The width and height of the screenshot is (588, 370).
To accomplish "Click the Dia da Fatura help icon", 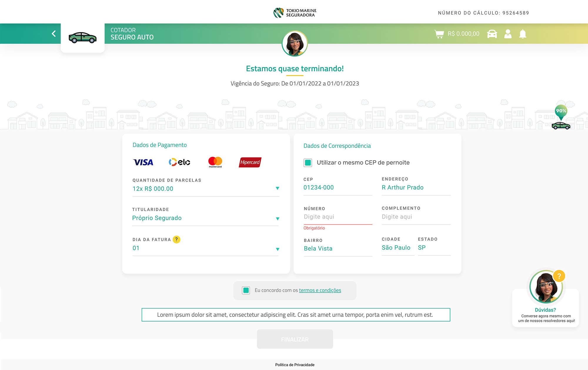I will coord(176,240).
